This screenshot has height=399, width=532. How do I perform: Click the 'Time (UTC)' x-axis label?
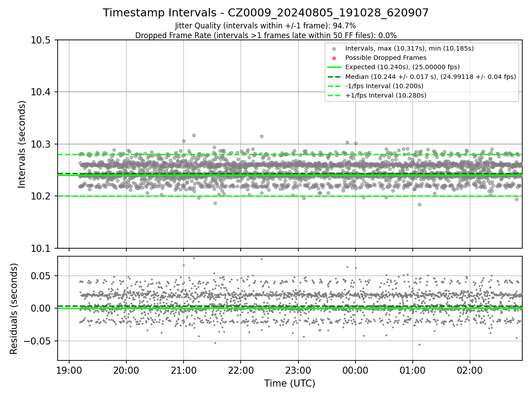[289, 383]
